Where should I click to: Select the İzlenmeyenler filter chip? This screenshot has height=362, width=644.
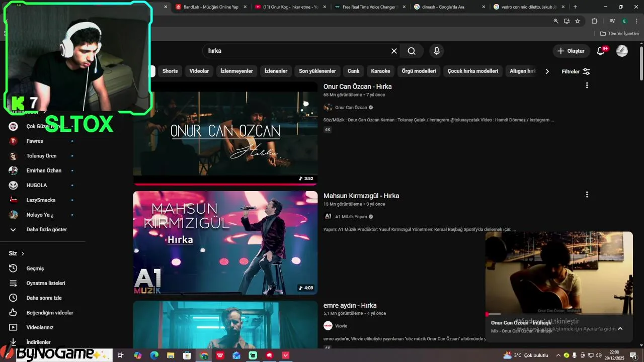236,71
